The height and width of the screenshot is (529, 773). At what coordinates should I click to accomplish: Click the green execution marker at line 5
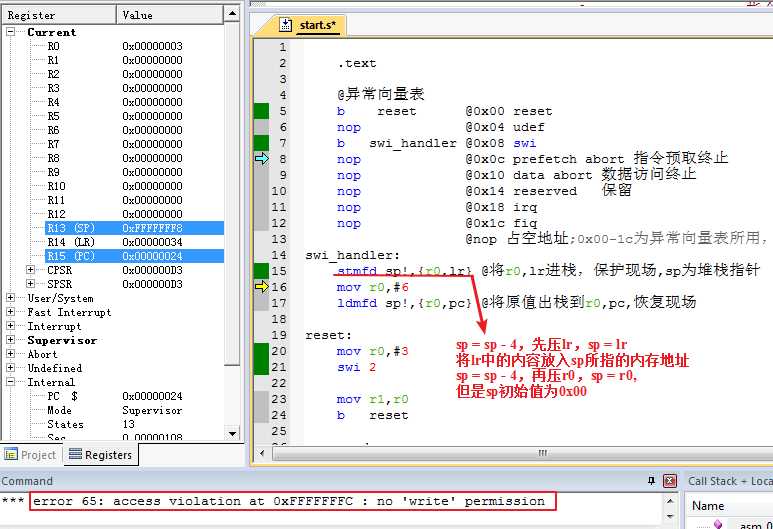[261, 110]
